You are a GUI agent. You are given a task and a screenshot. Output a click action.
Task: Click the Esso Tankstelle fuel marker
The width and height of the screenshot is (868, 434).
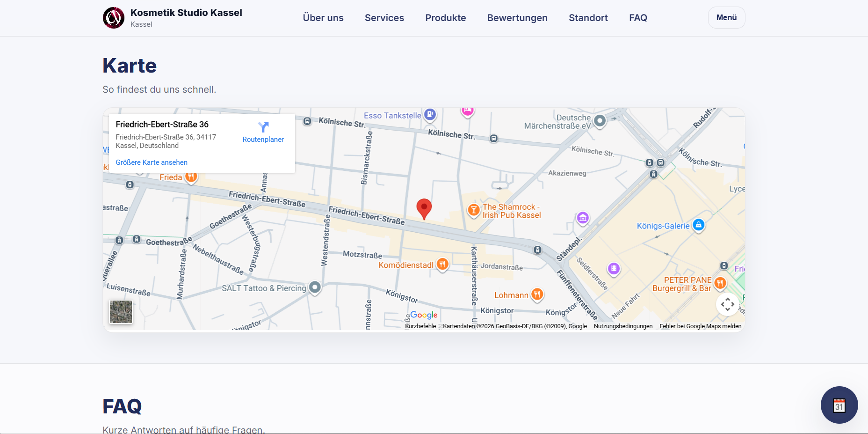tap(430, 115)
